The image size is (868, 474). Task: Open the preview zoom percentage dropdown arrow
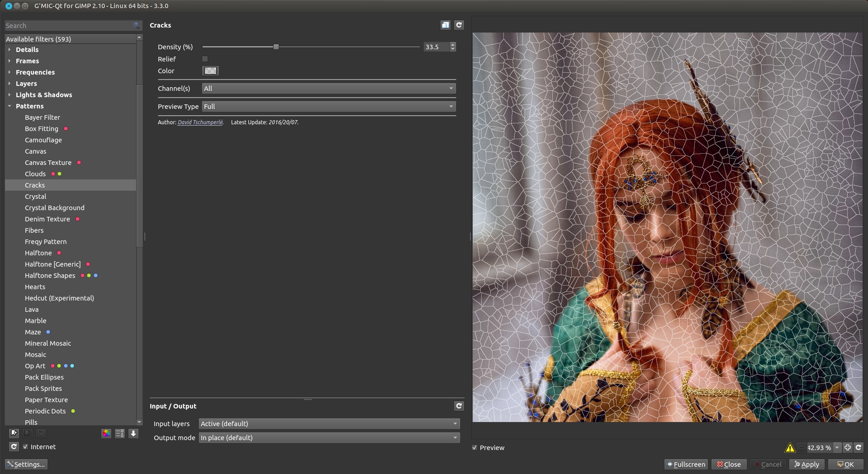coord(837,447)
